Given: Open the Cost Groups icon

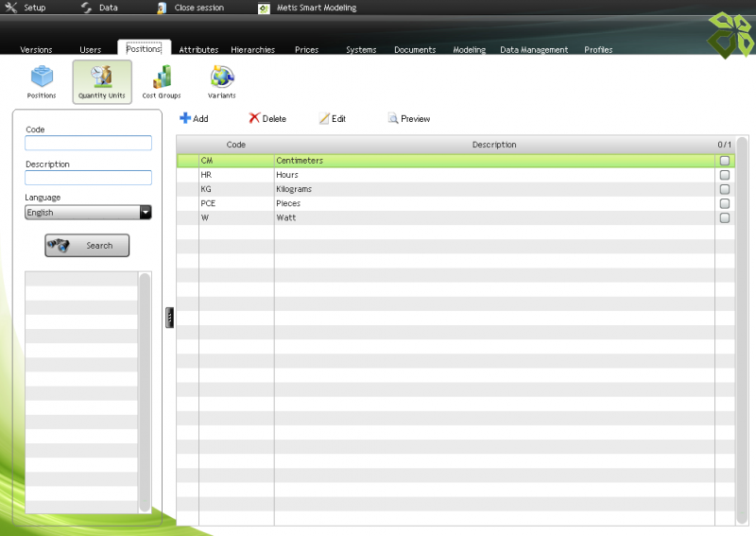Looking at the screenshot, I should [x=162, y=78].
